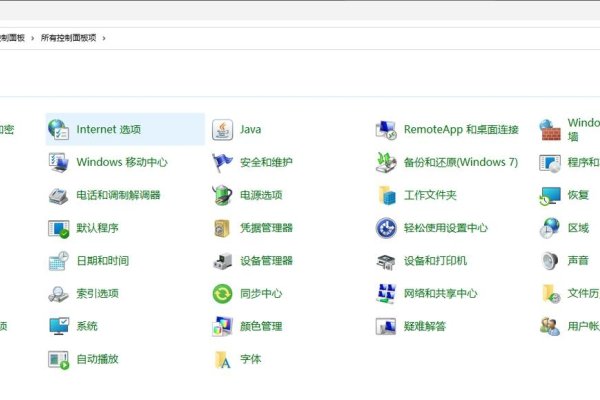The image size is (600, 400).
Task: Expand the arrow before 所有控制面板项 breadcrumb
Action: (33, 38)
